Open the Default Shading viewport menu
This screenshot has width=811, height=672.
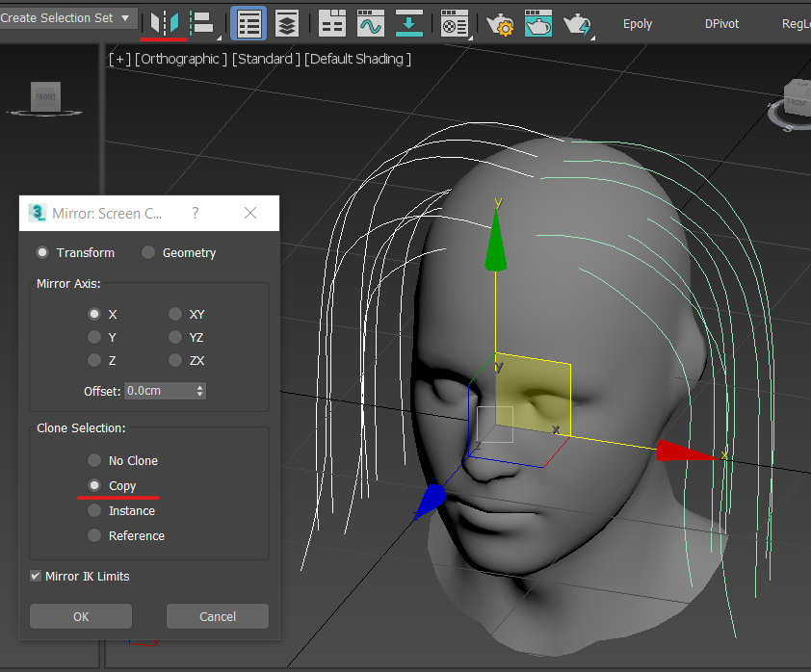pos(357,59)
